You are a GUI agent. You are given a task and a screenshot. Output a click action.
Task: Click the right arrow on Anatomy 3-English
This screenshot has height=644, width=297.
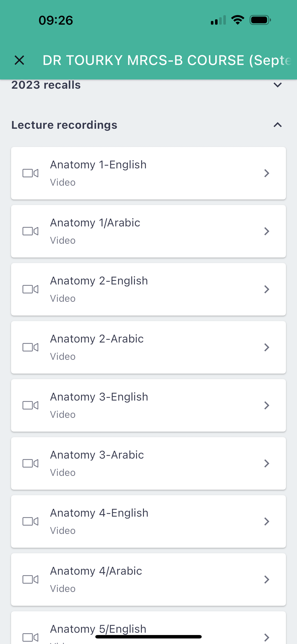coord(267,405)
